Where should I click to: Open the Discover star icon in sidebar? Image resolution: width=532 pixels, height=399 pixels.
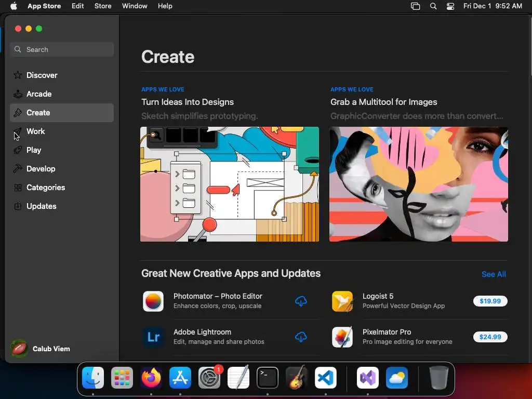point(18,75)
